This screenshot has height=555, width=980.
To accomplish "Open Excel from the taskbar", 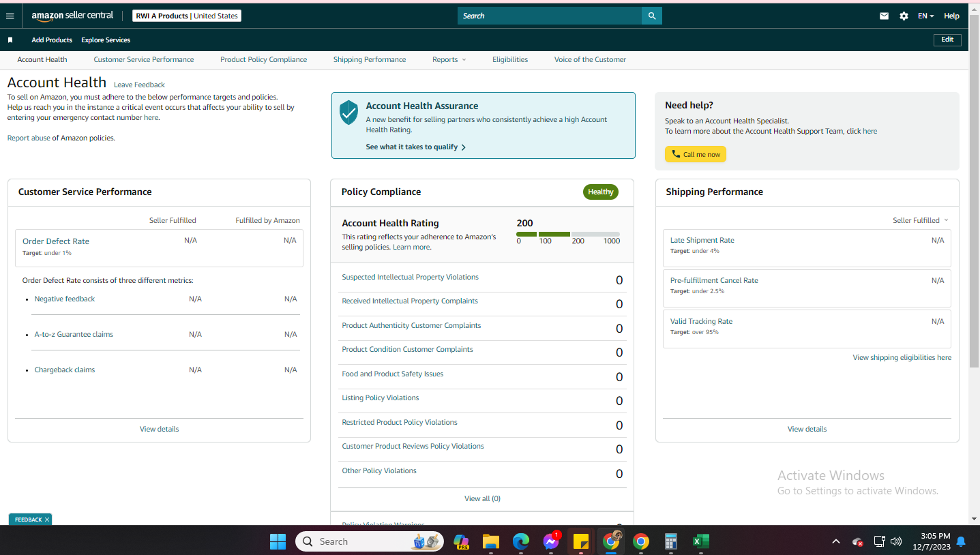I will [700, 541].
